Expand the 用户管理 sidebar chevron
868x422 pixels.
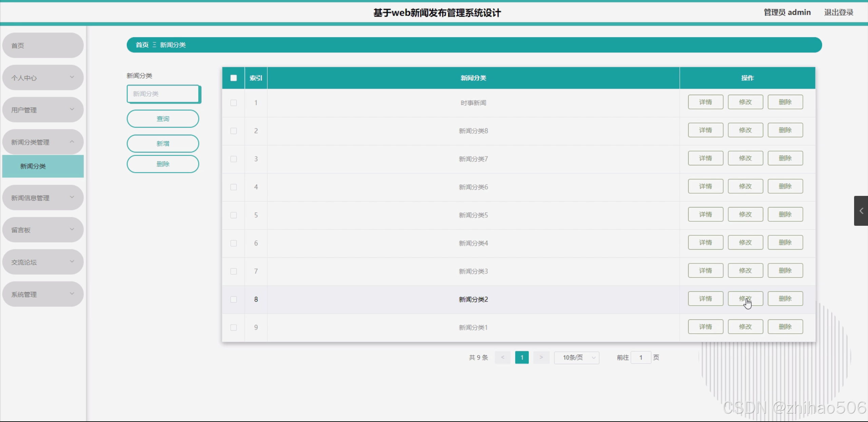tap(72, 109)
